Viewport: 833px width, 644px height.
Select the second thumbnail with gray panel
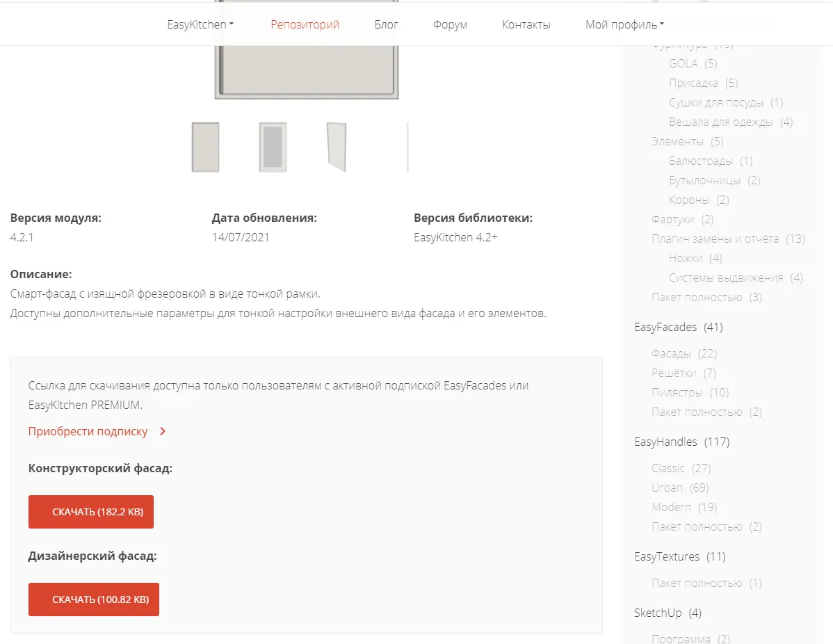(273, 147)
